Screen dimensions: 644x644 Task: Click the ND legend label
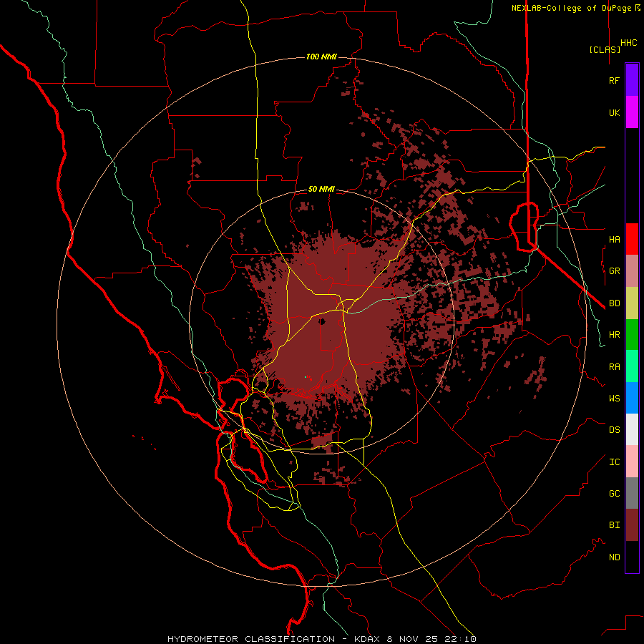point(615,557)
